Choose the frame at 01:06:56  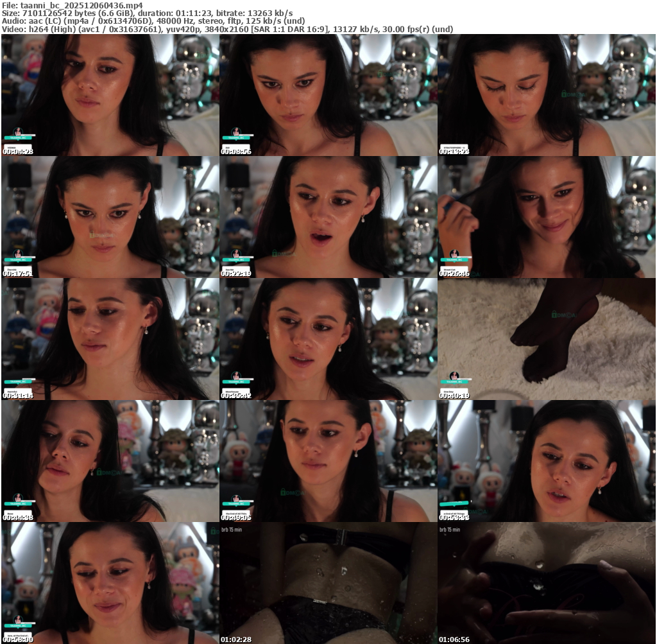[x=547, y=583]
